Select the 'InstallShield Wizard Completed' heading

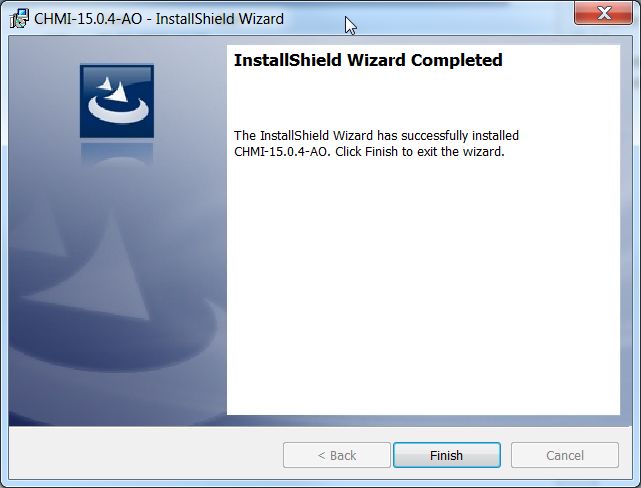tap(368, 60)
